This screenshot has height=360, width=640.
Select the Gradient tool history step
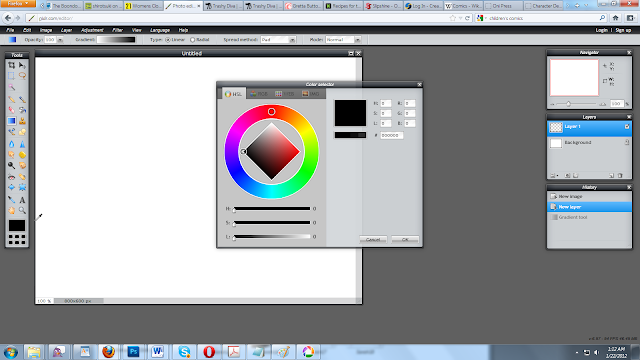point(589,217)
